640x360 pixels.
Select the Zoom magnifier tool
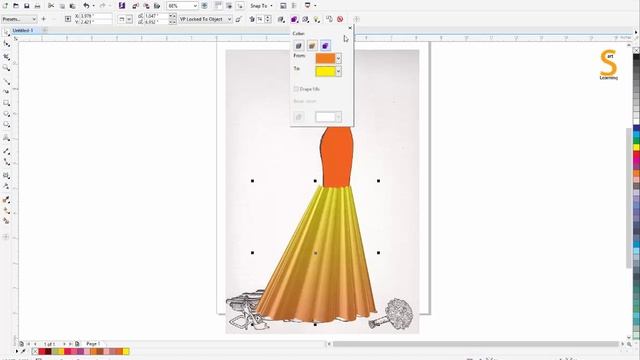pos(6,68)
